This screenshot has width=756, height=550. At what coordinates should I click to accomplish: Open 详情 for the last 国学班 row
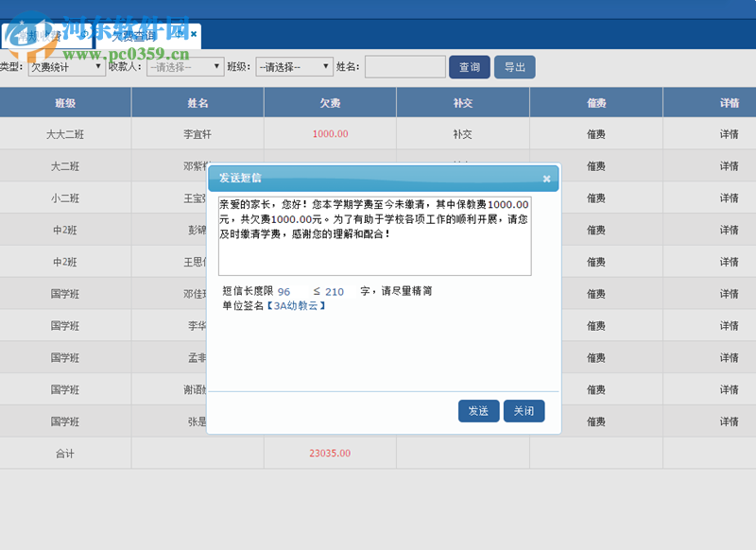tap(729, 421)
